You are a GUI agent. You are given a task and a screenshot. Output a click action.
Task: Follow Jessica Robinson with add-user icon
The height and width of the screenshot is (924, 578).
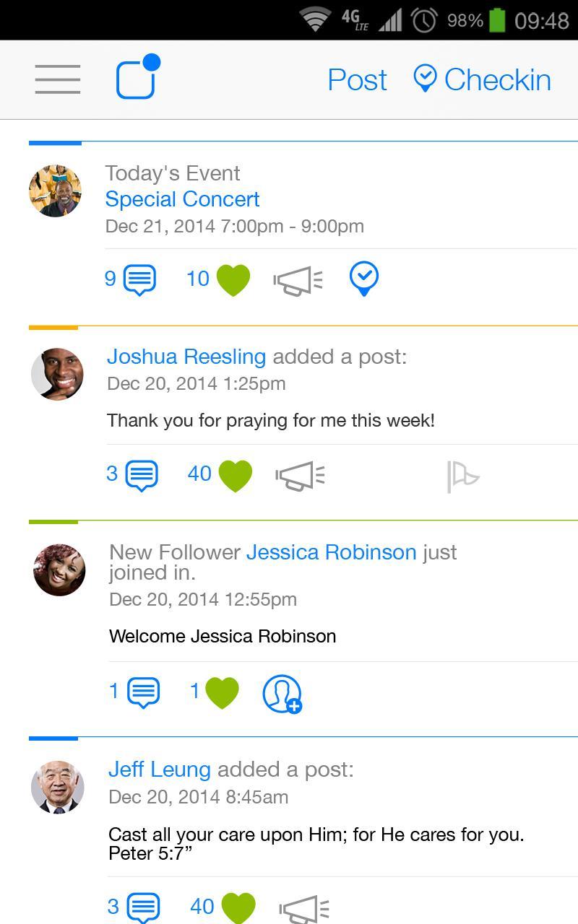pyautogui.click(x=282, y=694)
